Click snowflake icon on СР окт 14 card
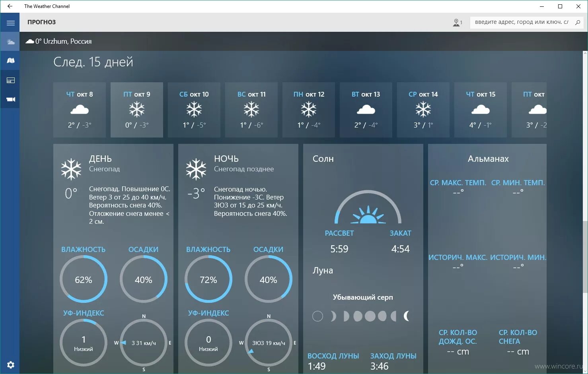This screenshot has height=374, width=588. pyautogui.click(x=423, y=109)
